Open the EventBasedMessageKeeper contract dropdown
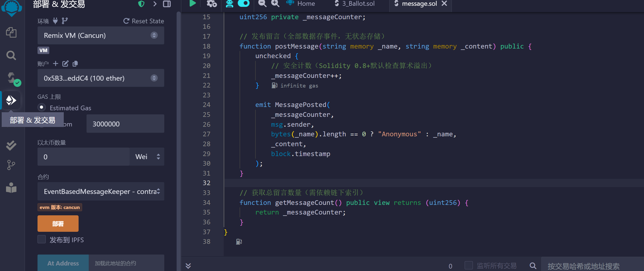 point(100,191)
